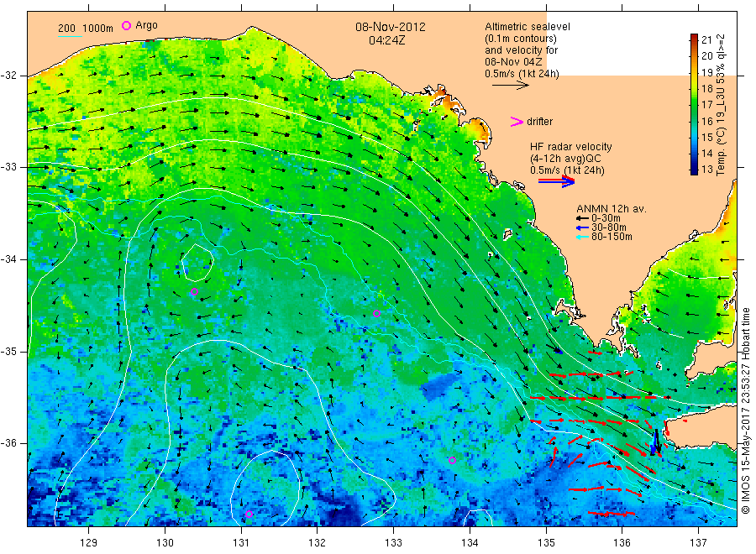The image size is (756, 554).
Task: Click the longitude axis label '135'
Action: [x=546, y=543]
